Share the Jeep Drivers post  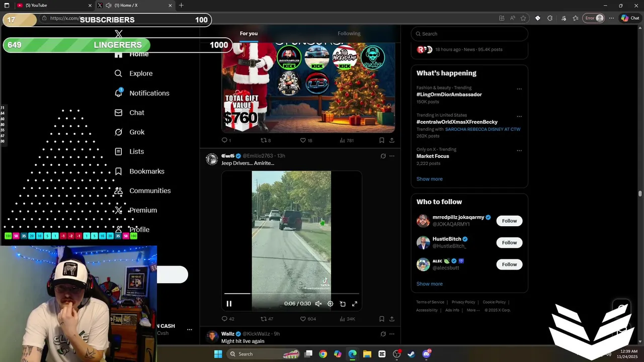(x=392, y=319)
